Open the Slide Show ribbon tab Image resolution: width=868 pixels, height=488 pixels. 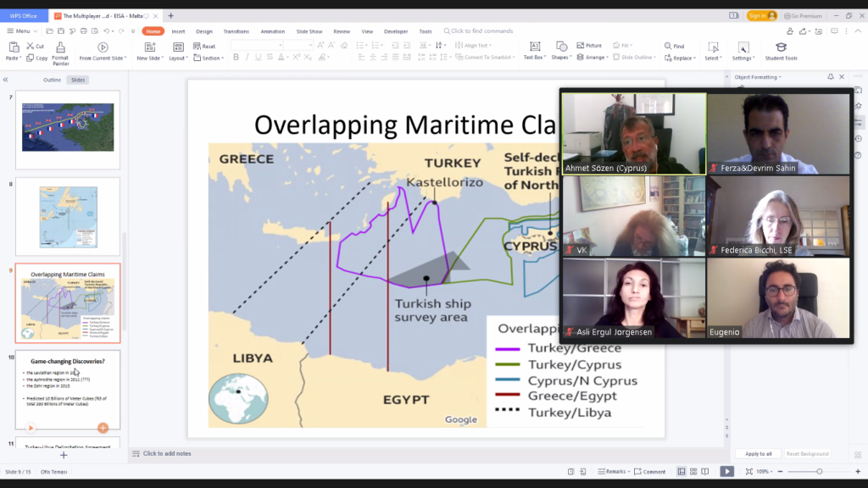(309, 31)
